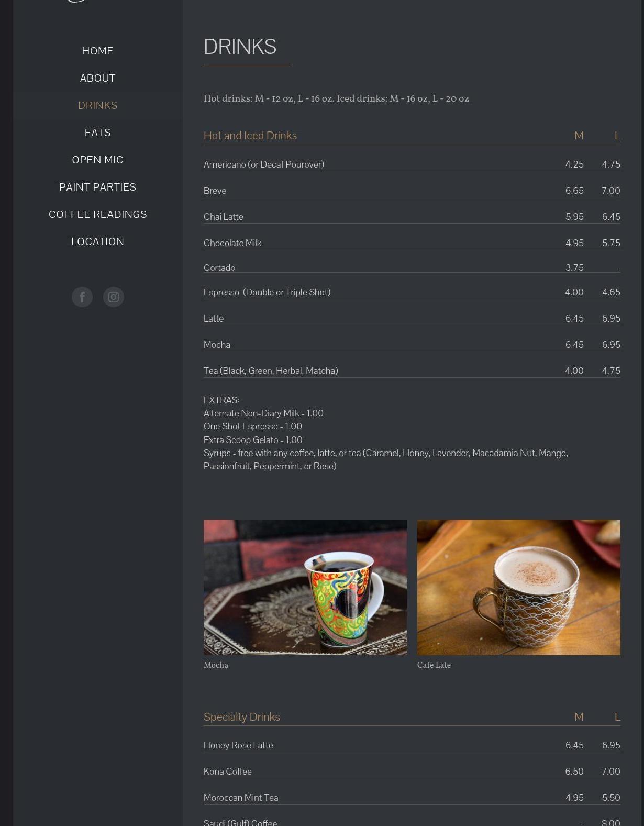Select the Honey Rose Latte row
Screen dimensions: 644x826
pos(412,745)
